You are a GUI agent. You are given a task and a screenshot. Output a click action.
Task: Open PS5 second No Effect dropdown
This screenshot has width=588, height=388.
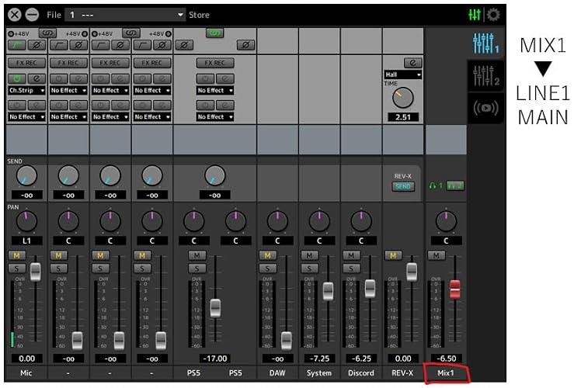pos(215,117)
